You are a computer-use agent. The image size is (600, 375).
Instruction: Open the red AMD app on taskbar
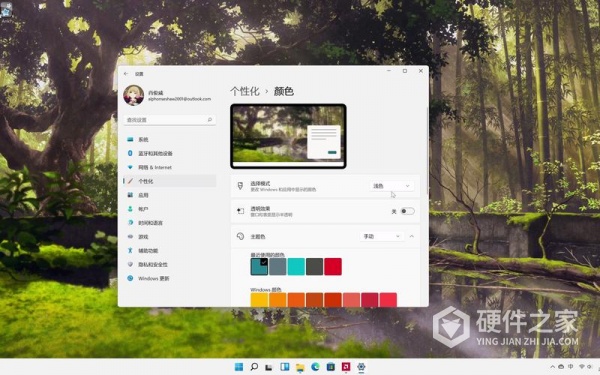pyautogui.click(x=346, y=367)
